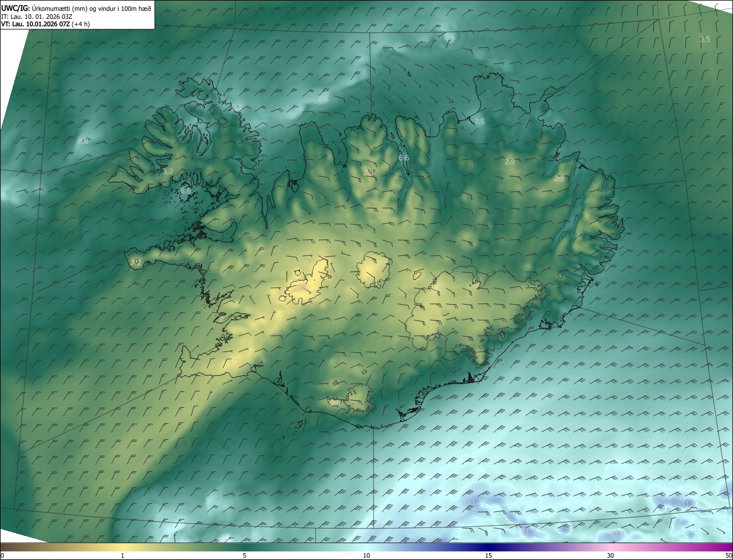Click the 8.0 value west of the Westfjords
This screenshot has height=560, width=733.
pyautogui.click(x=84, y=141)
